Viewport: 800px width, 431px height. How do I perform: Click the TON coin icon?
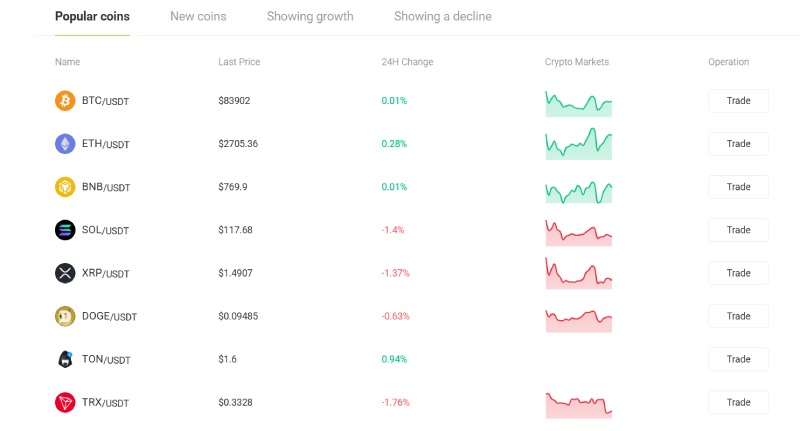65,359
